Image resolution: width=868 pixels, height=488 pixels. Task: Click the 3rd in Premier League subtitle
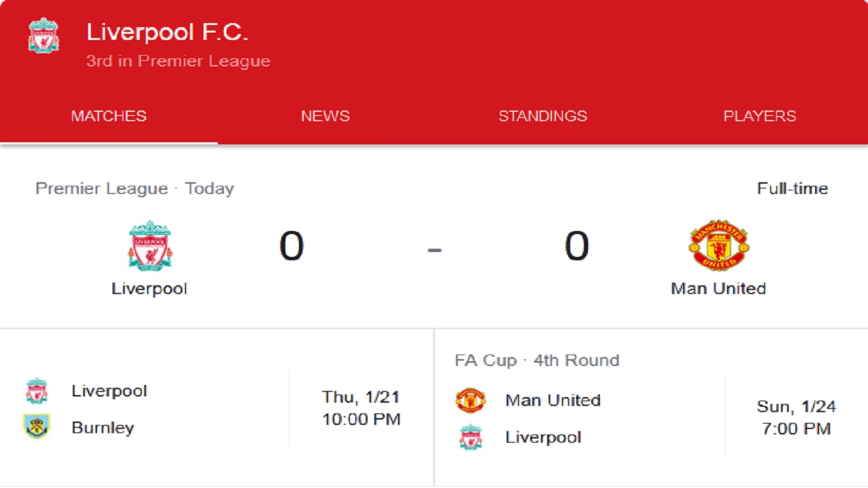pos(178,61)
